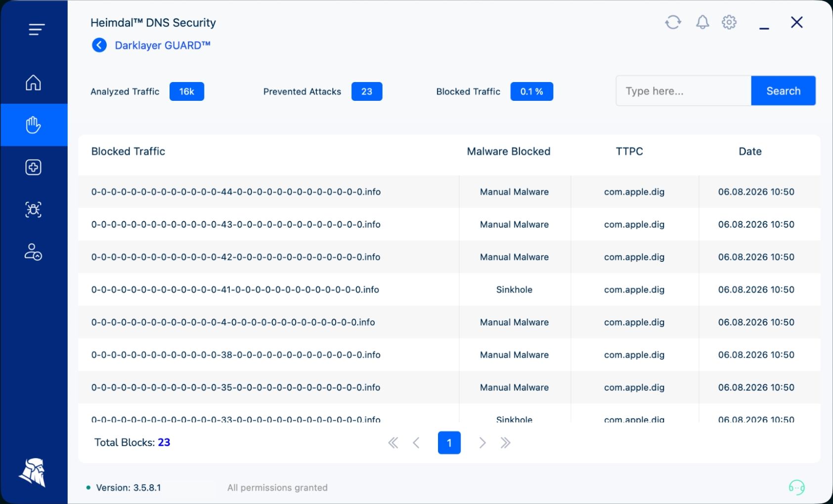833x504 pixels.
Task: Select the blocked domain containing -35-
Action: pos(236,387)
